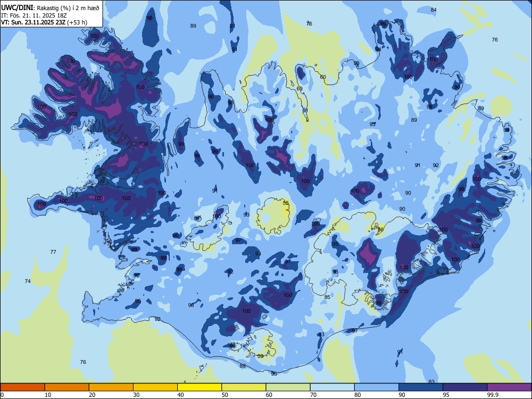Click the '(+53 h)' forecast offset text
Image resolution: width=532 pixels, height=399 pixels.
(x=77, y=22)
